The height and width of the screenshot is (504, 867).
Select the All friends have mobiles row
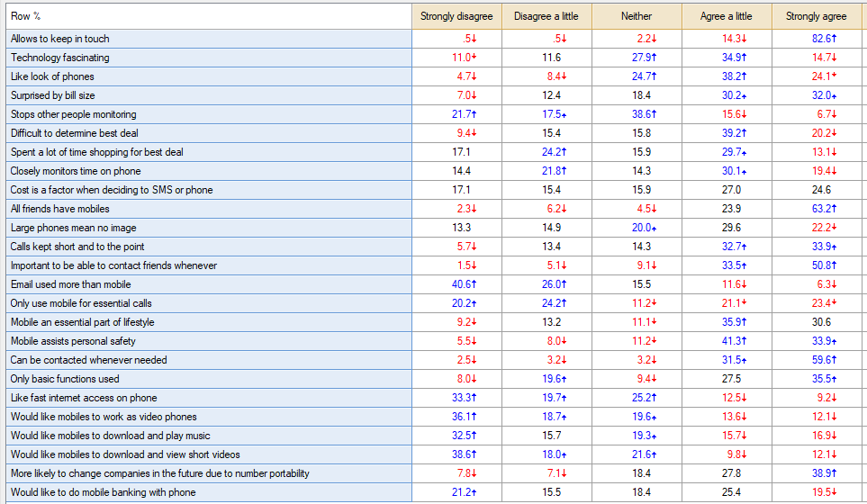point(209,209)
